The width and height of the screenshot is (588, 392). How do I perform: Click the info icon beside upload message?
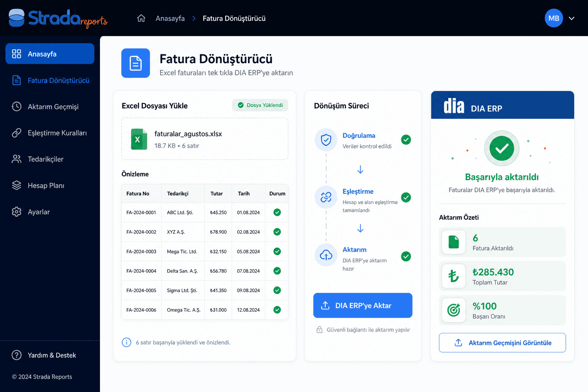pos(126,342)
